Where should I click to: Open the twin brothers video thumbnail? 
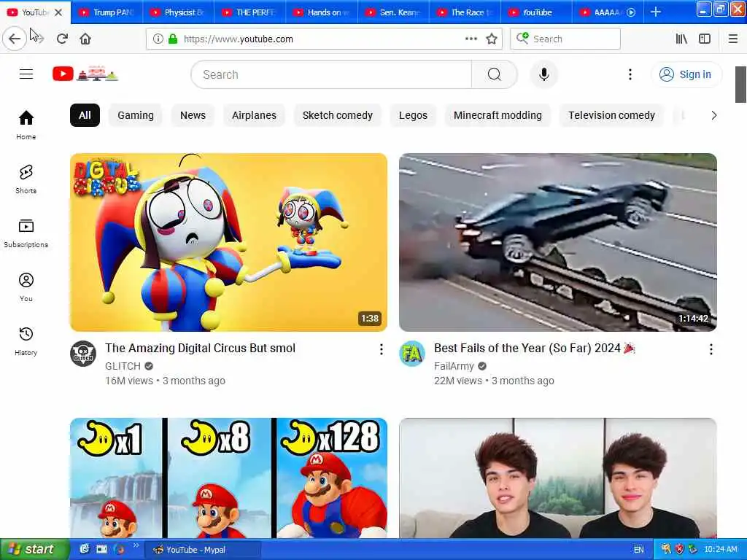click(x=558, y=478)
